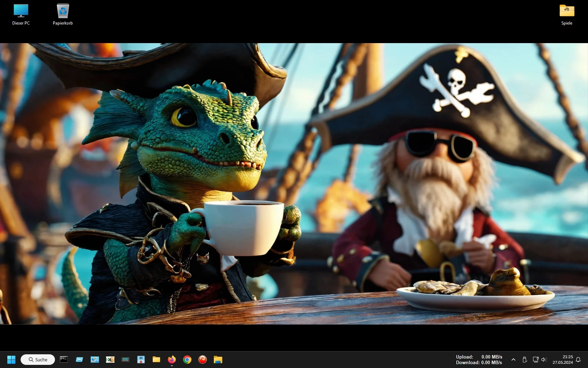Click the safely remove USB tray icon
Screen dimensions: 588x368
(525, 360)
